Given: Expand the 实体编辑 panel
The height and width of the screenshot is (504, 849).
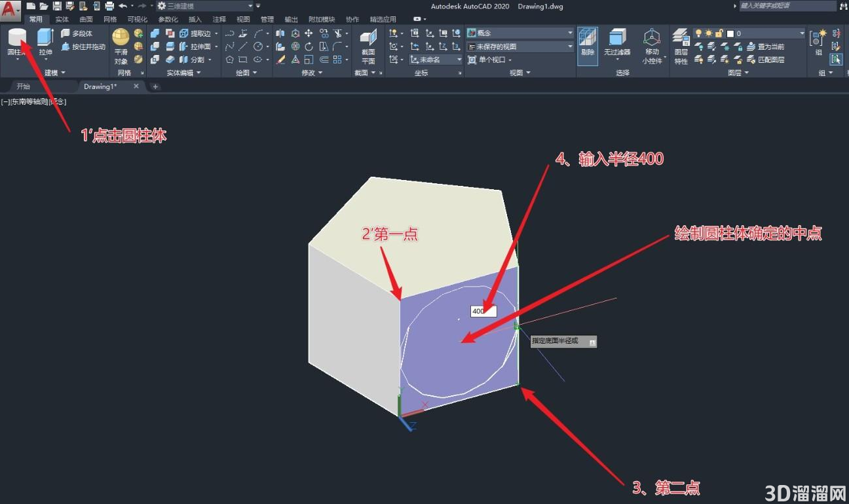Looking at the screenshot, I should pyautogui.click(x=184, y=73).
